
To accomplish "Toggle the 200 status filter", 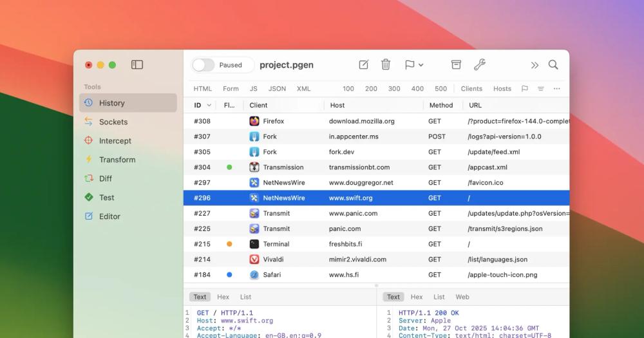I will click(372, 89).
